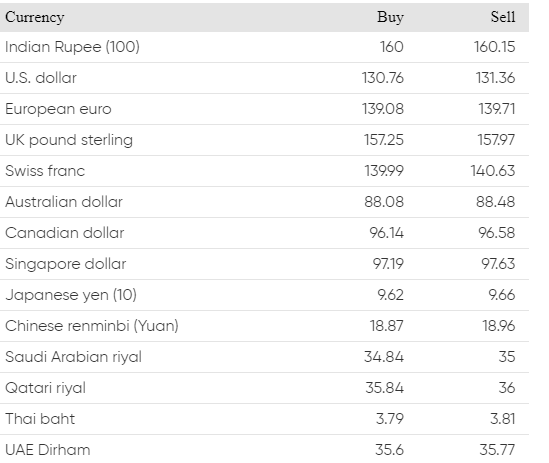This screenshot has height=463, width=549.
Task: Select the U.S. dollar row label
Action: pos(41,78)
